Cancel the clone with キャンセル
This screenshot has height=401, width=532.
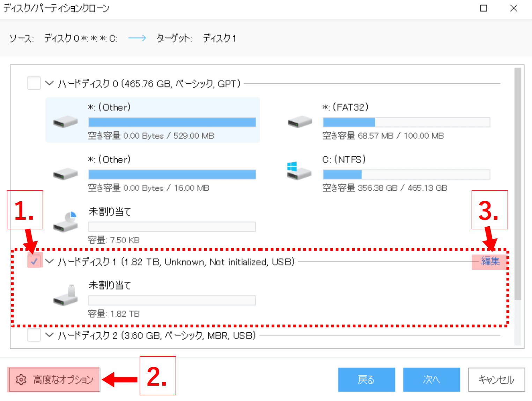(x=496, y=379)
